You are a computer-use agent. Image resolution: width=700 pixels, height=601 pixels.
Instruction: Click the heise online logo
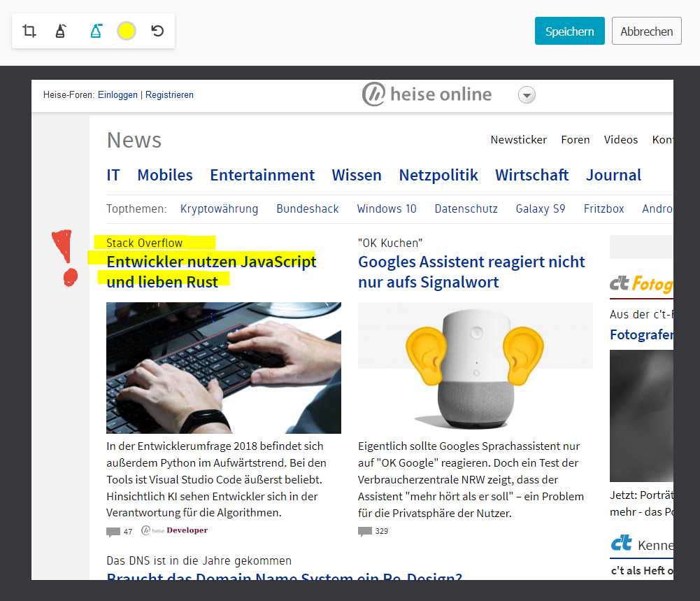click(427, 94)
